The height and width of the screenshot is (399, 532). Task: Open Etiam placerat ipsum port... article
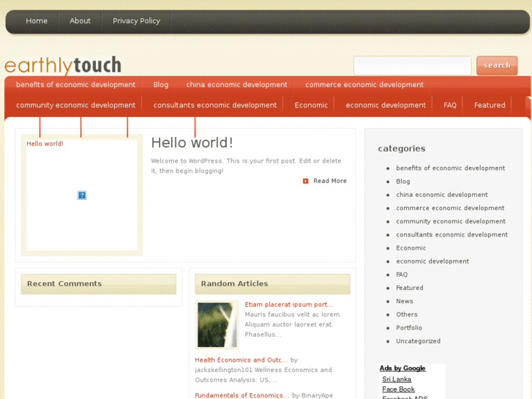click(x=289, y=305)
